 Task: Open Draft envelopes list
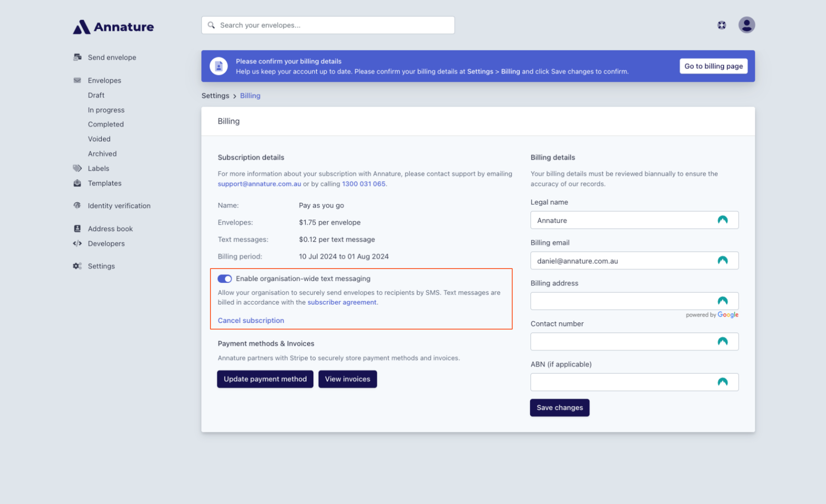click(x=96, y=95)
